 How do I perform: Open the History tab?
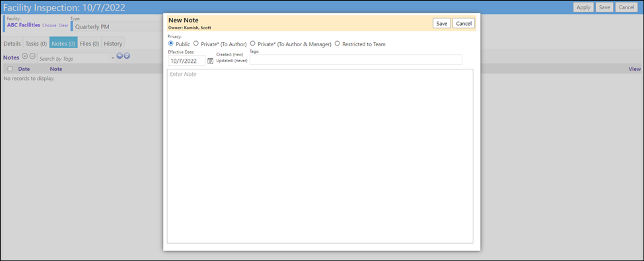pyautogui.click(x=112, y=44)
